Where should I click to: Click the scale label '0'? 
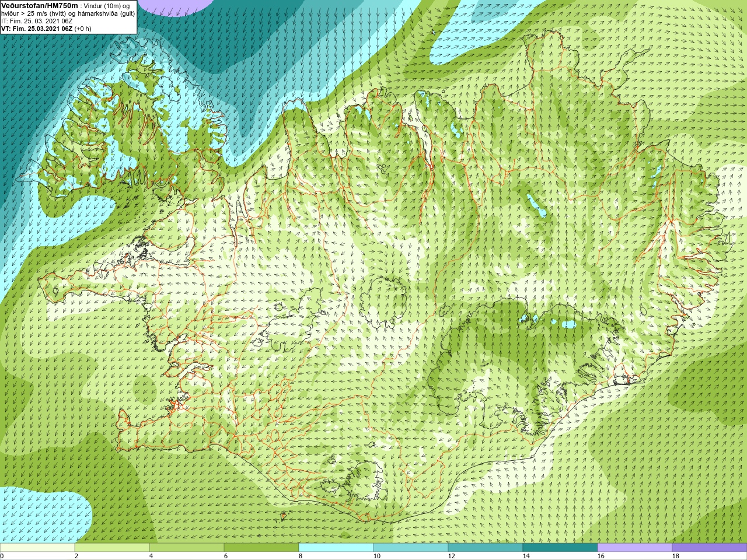click(2, 556)
